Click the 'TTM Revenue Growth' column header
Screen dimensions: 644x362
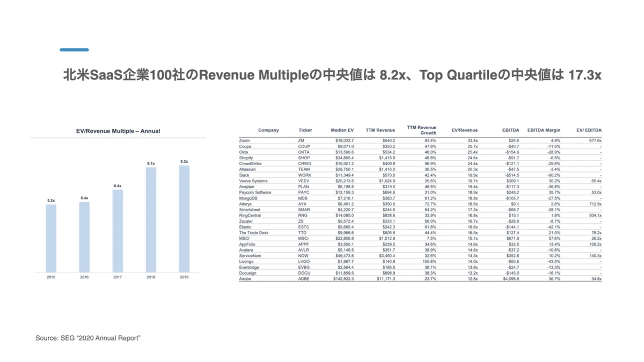tap(422, 130)
